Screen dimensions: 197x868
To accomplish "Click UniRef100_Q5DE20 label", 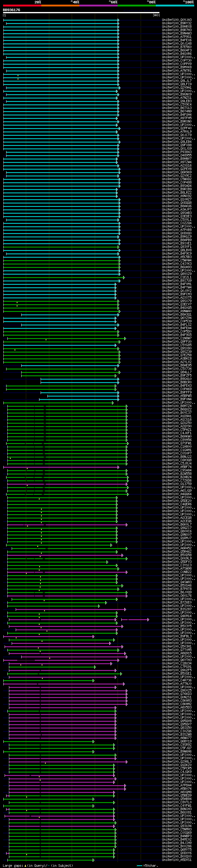I will pos(177,501).
